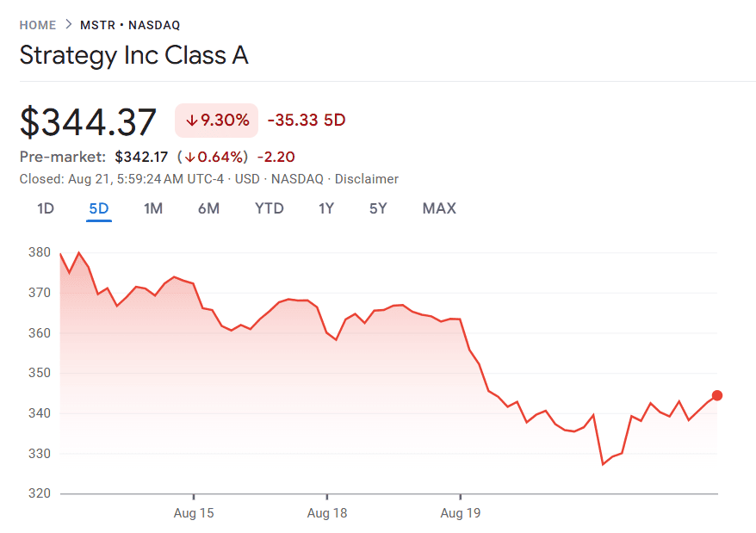Click the down arrow in the 9.30% badge

[191, 121]
